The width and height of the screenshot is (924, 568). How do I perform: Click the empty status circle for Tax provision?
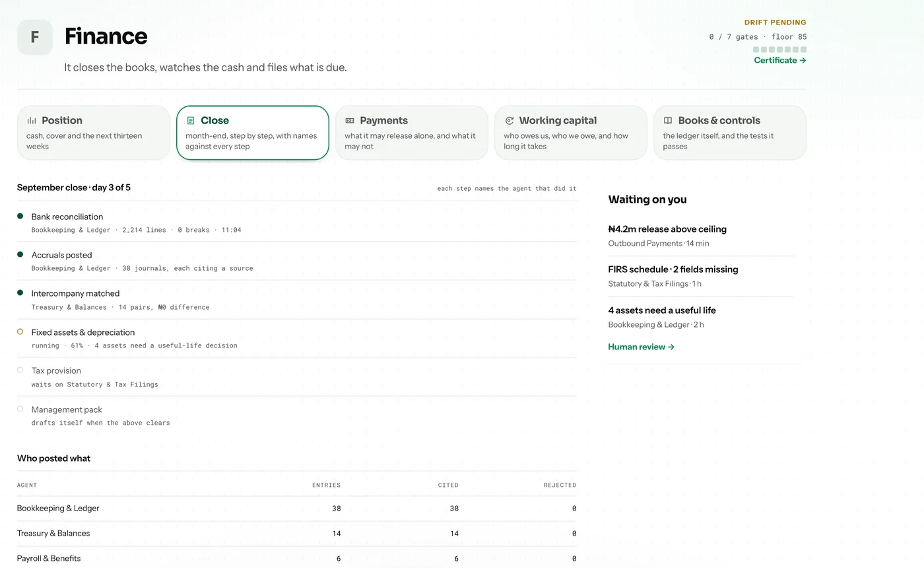point(20,370)
